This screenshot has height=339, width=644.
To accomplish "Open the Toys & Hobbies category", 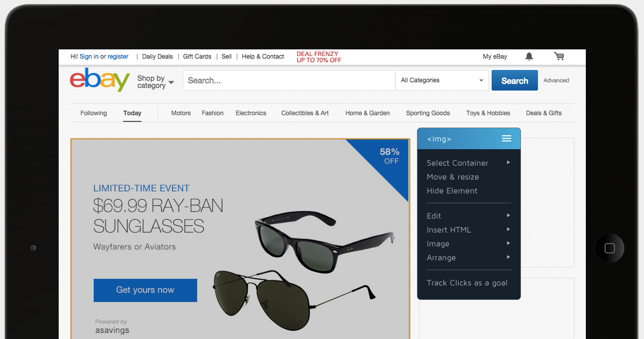I will tap(488, 113).
